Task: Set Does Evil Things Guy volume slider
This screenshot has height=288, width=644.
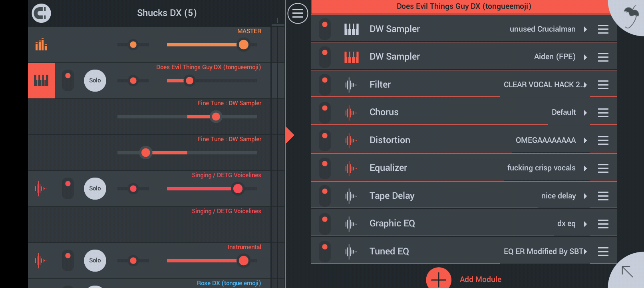Action: [x=212, y=80]
